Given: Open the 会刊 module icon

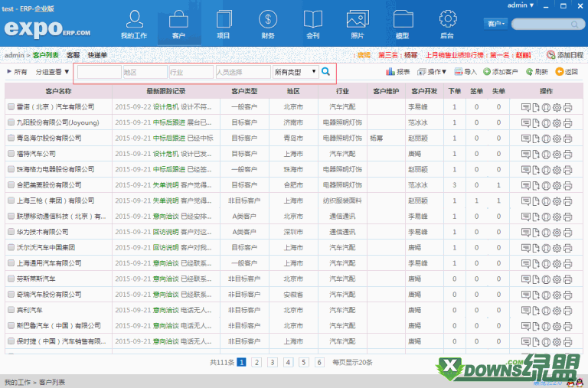Looking at the screenshot, I should (x=313, y=19).
